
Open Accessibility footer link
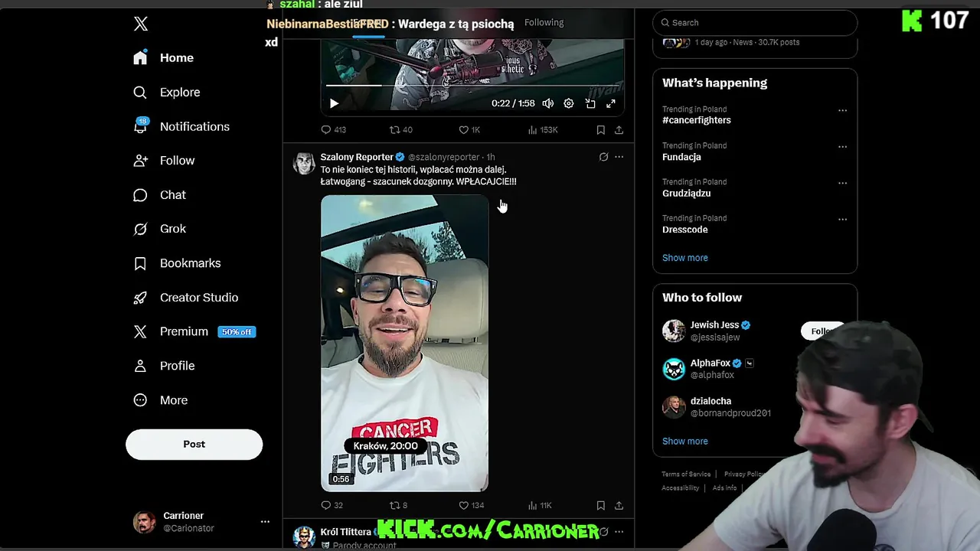680,488
